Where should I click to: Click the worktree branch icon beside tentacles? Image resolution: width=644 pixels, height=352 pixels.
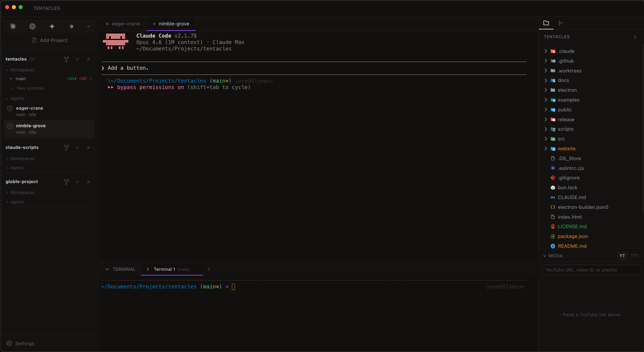(66, 59)
